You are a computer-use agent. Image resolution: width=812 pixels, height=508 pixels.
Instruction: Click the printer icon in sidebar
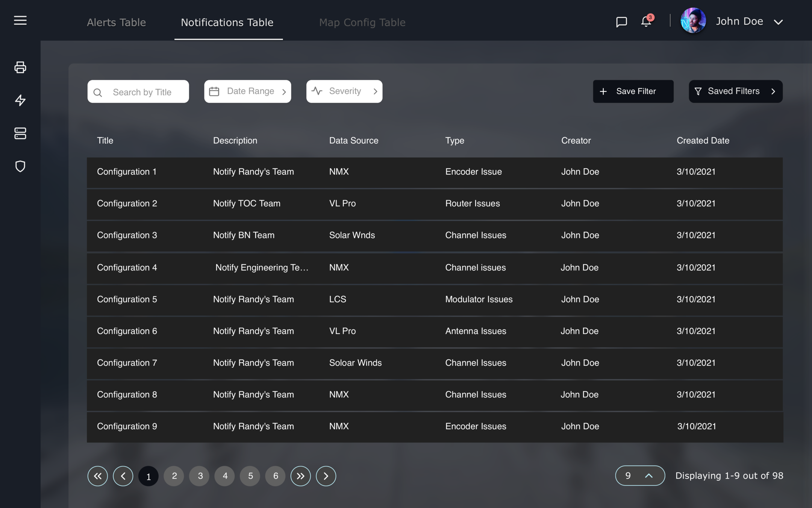coord(20,67)
